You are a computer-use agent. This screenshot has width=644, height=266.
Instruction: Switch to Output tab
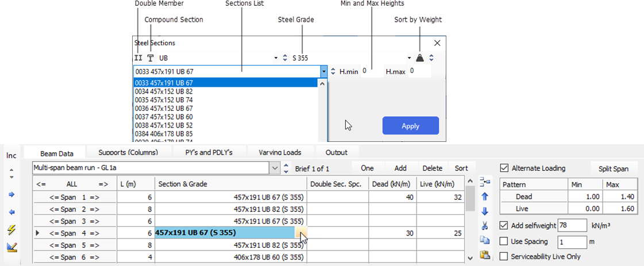337,152
